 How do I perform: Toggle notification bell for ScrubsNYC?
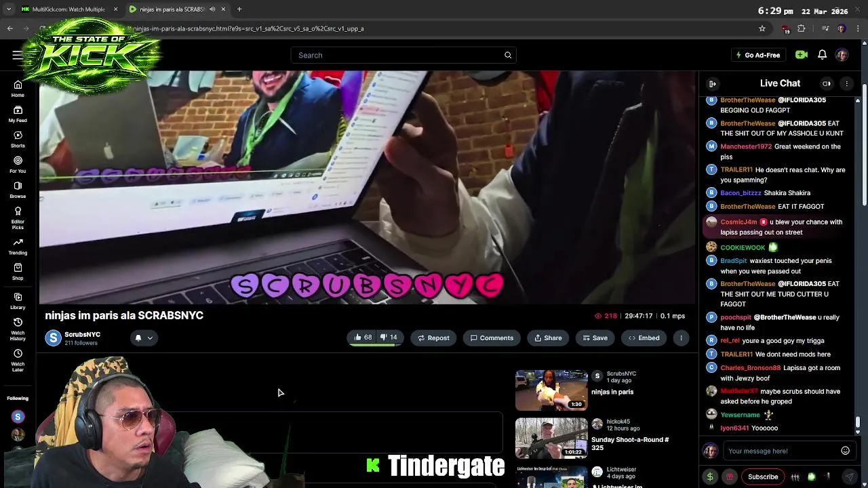coord(138,338)
